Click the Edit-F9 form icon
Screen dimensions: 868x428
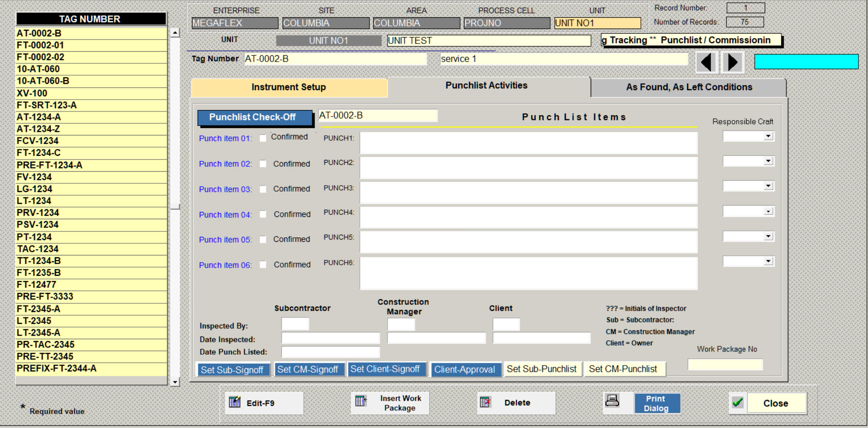[x=235, y=402]
